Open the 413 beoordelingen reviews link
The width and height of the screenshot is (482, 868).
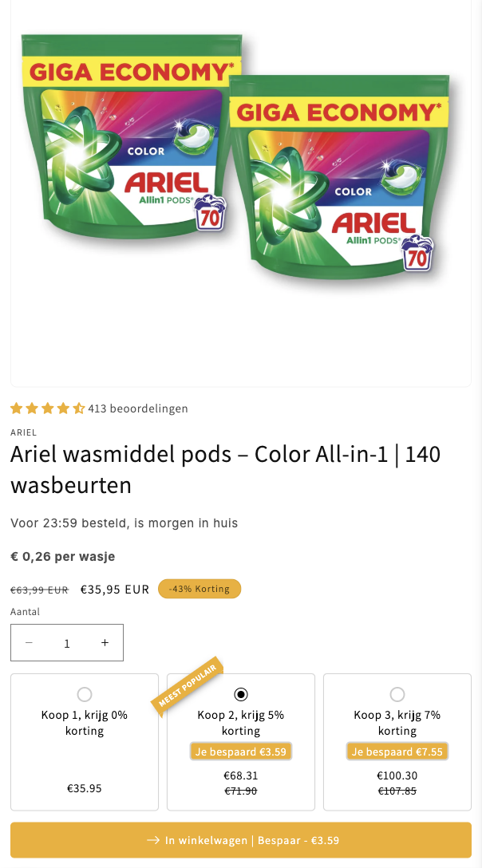pos(138,408)
